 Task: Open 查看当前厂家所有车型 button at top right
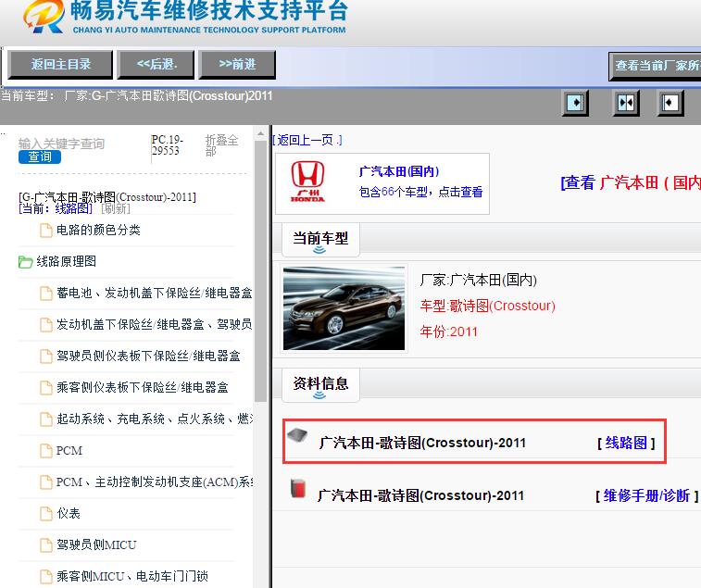pyautogui.click(x=655, y=66)
